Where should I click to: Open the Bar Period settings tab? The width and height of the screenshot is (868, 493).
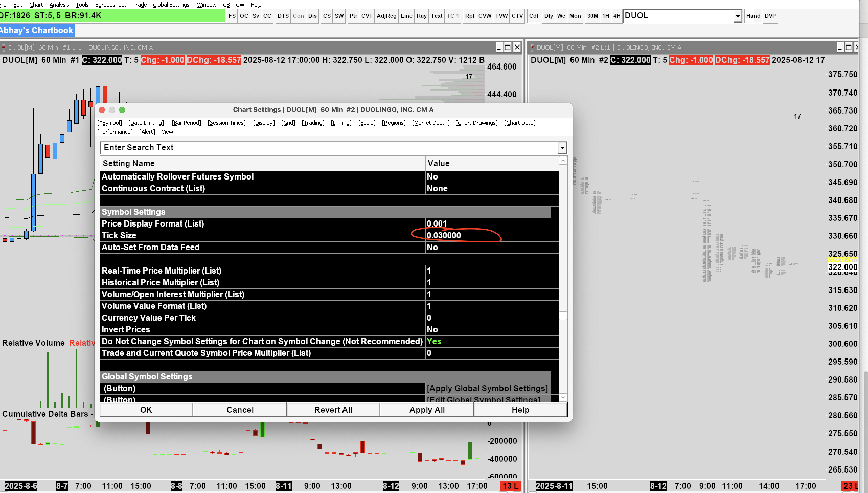click(x=186, y=123)
